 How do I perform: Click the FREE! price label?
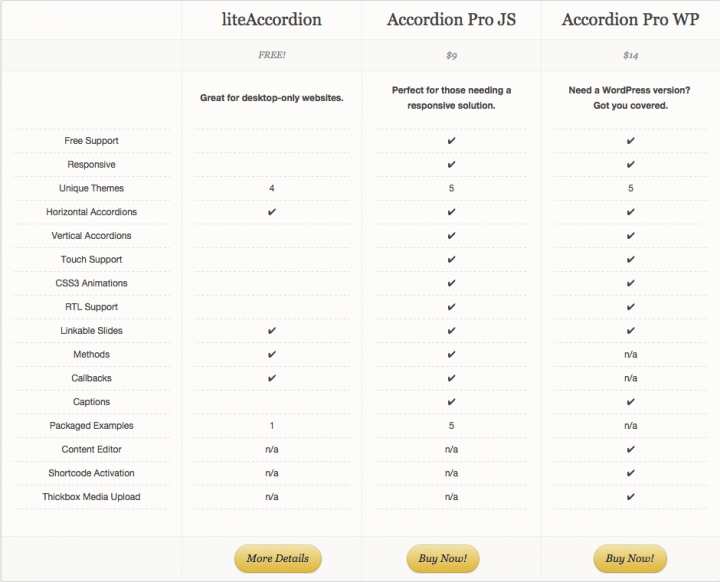[x=272, y=55]
